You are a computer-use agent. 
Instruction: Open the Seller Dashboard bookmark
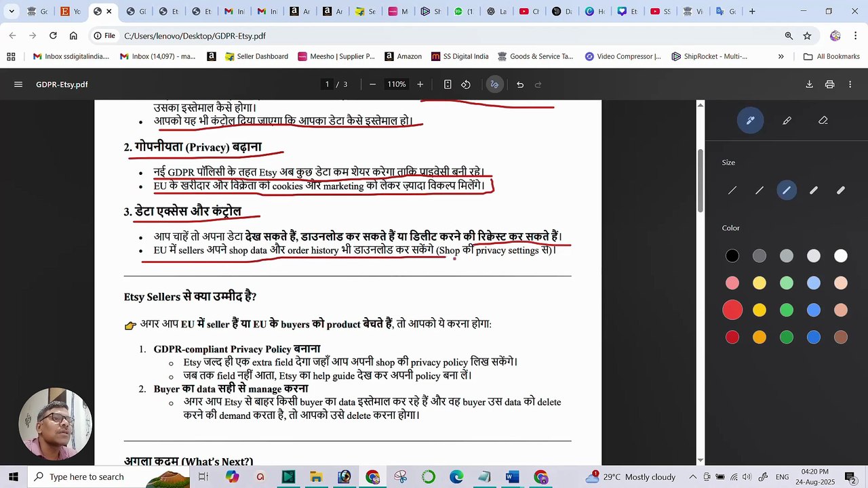pos(256,57)
